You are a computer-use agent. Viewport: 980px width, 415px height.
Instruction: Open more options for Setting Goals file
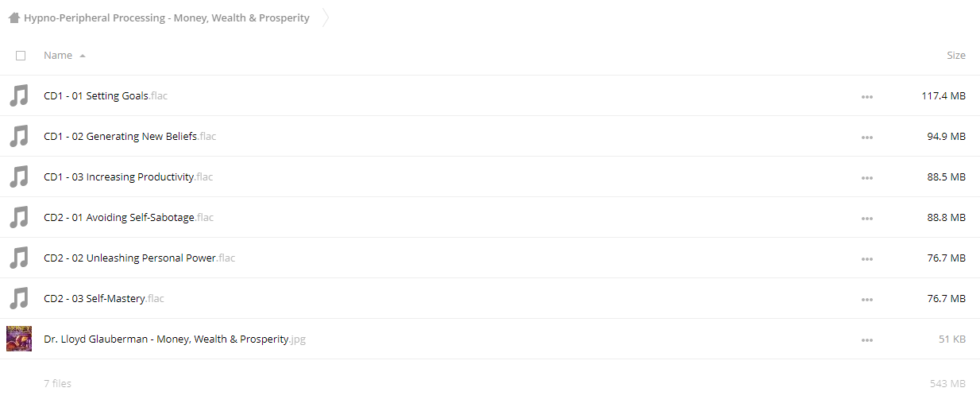[866, 96]
